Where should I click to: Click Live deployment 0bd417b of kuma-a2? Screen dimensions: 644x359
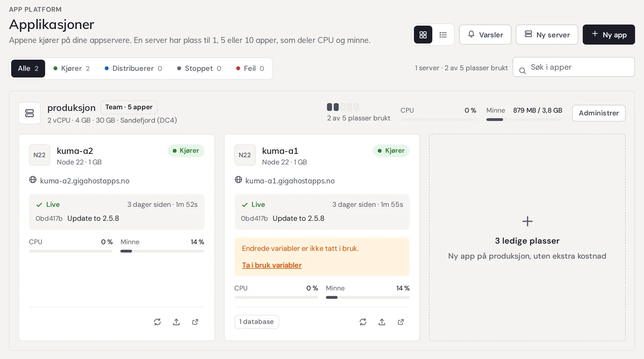(117, 212)
